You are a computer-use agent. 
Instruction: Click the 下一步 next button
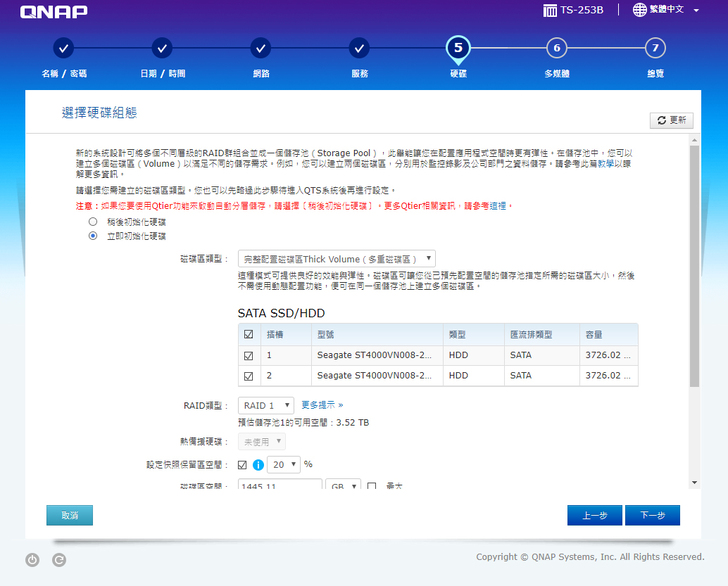pyautogui.click(x=652, y=515)
